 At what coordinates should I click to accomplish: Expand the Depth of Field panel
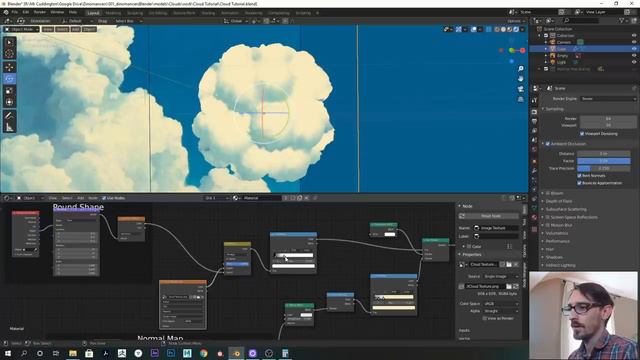pos(559,201)
